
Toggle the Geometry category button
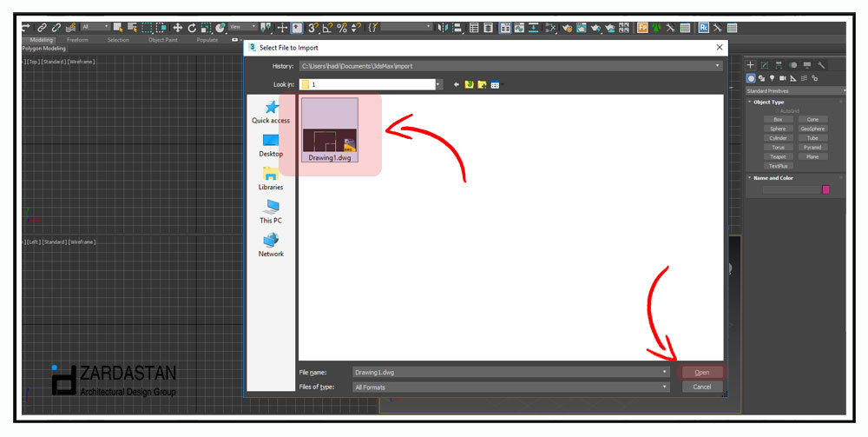pos(752,78)
